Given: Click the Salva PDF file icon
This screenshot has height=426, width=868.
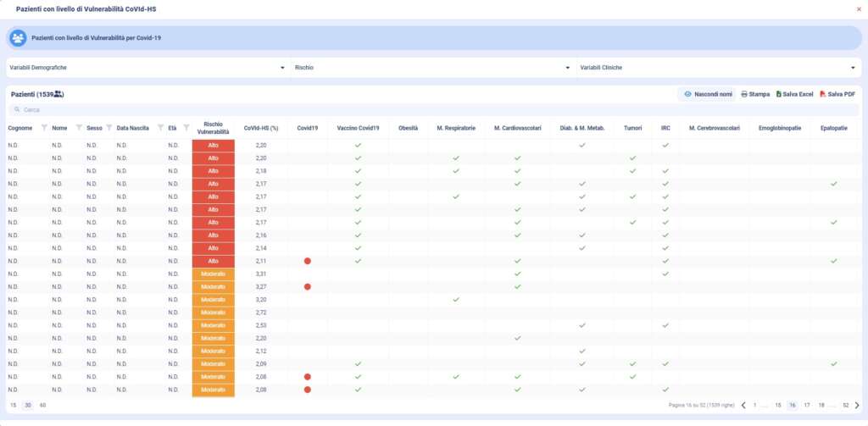Looking at the screenshot, I should coord(822,94).
